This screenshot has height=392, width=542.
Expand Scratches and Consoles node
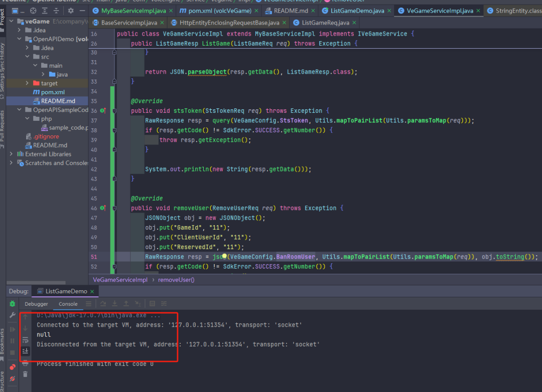[12, 163]
